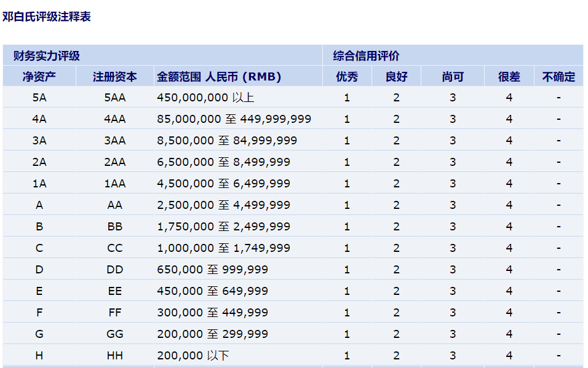Click the 尚可 value 3 in GG row
Viewport: 588px width, 368px height.
click(x=453, y=334)
